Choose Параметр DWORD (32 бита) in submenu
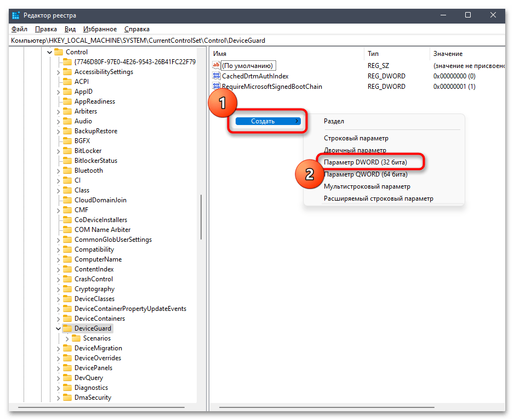Screen dimensions: 514x420 [365, 162]
